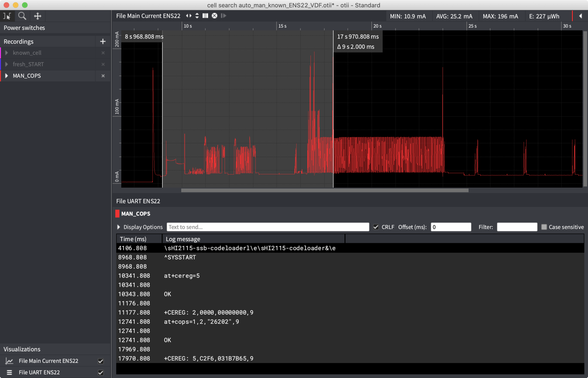Uncheck File Main Current ENS22 visualization
The width and height of the screenshot is (588, 378).
101,361
